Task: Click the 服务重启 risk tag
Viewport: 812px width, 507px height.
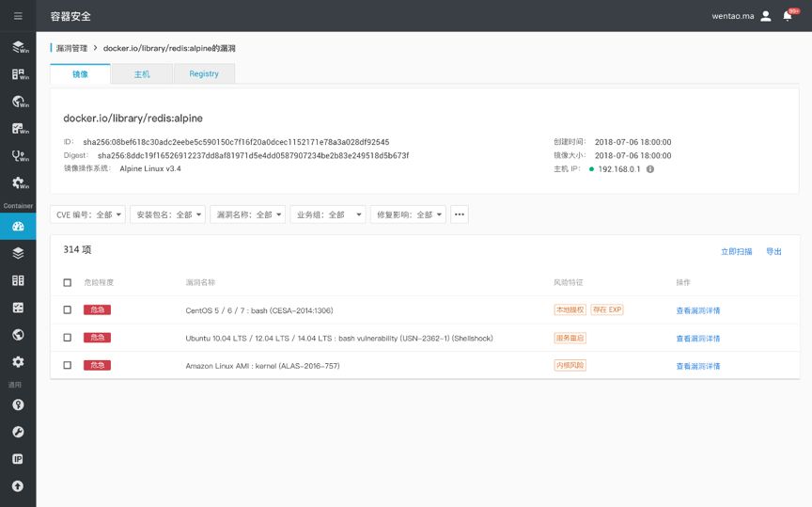Action: (x=570, y=338)
